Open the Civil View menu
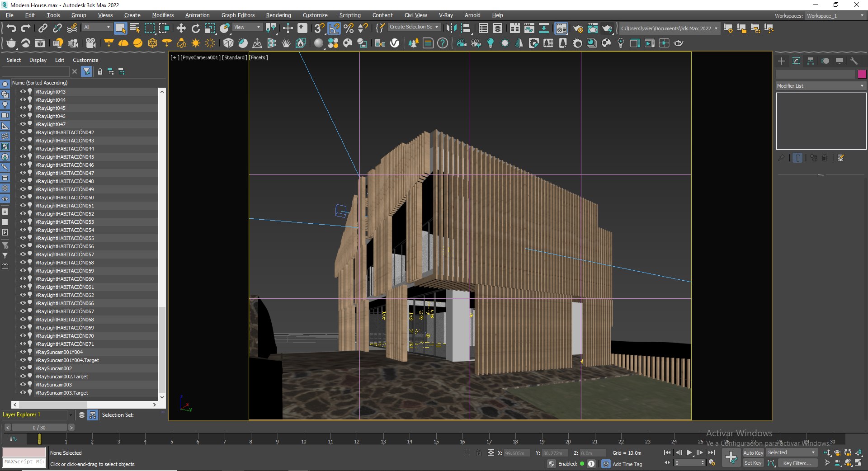This screenshot has height=471, width=868. (415, 15)
